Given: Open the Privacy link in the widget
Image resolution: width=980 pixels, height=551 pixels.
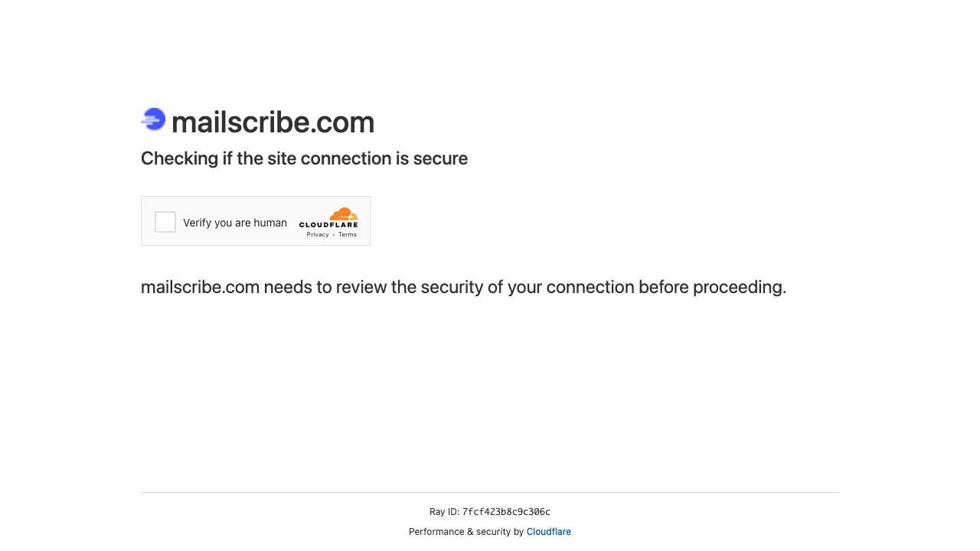Looking at the screenshot, I should [x=318, y=235].
